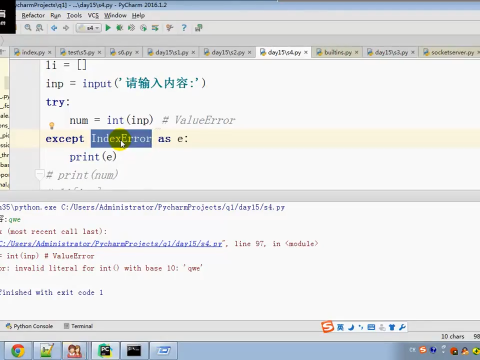Close the index.py tab
This screenshot has height=360, width=480.
(50, 52)
